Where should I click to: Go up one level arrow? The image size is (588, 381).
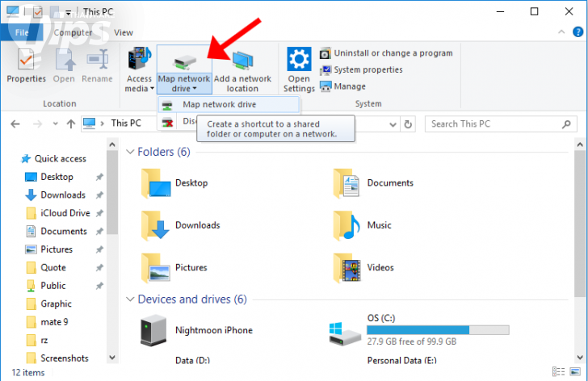pos(71,124)
